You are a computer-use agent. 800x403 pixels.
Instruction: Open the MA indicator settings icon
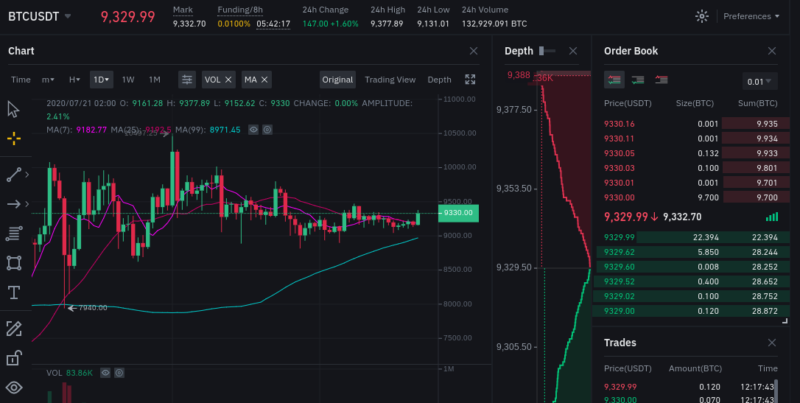click(x=267, y=130)
